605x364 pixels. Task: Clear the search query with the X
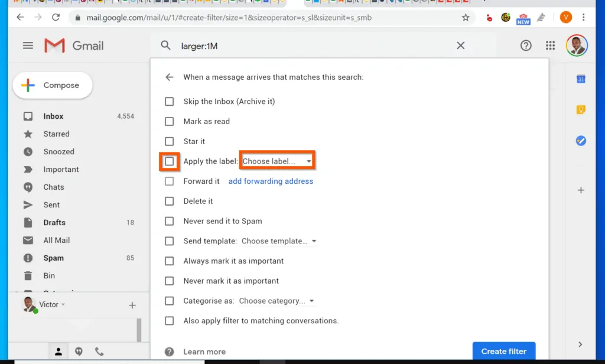[x=460, y=45]
